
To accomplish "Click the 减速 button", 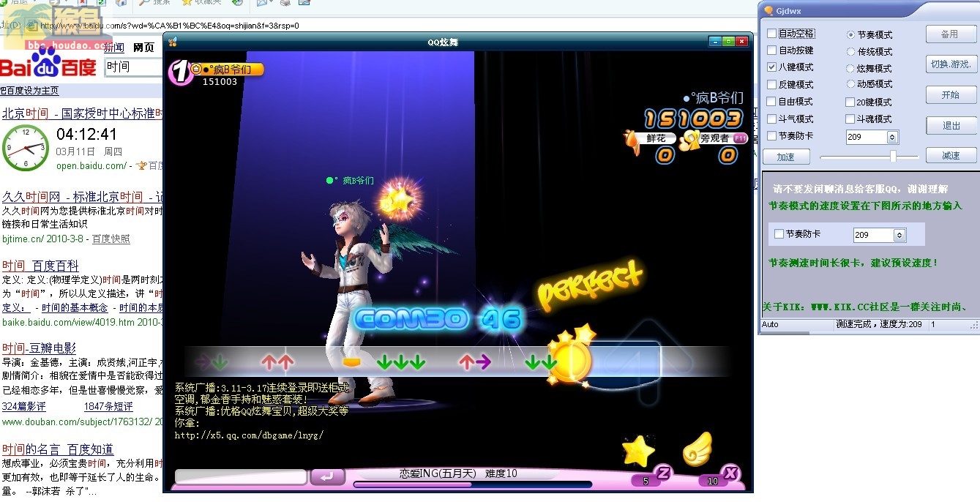I will 951,156.
